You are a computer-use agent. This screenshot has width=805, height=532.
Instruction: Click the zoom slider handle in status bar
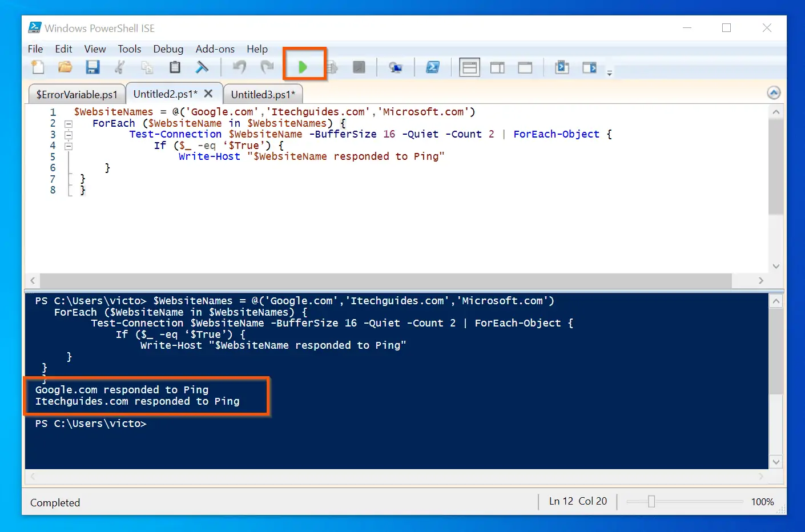tap(651, 502)
